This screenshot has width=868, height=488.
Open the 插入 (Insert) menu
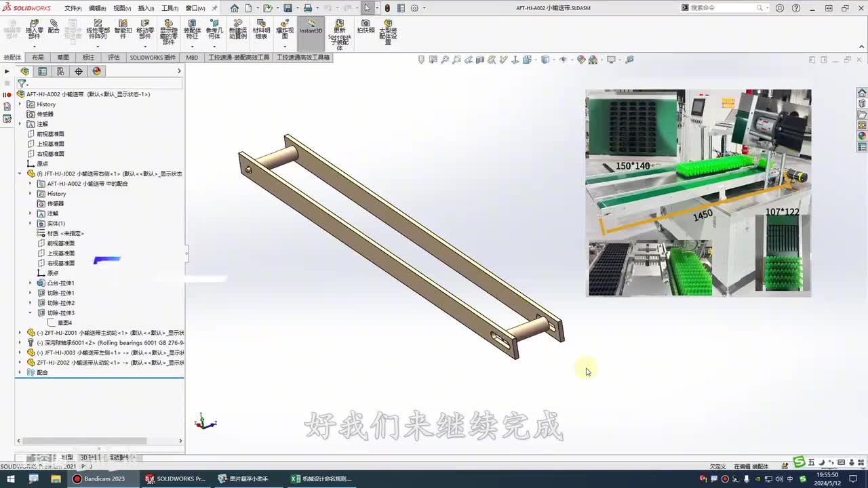[x=146, y=8]
